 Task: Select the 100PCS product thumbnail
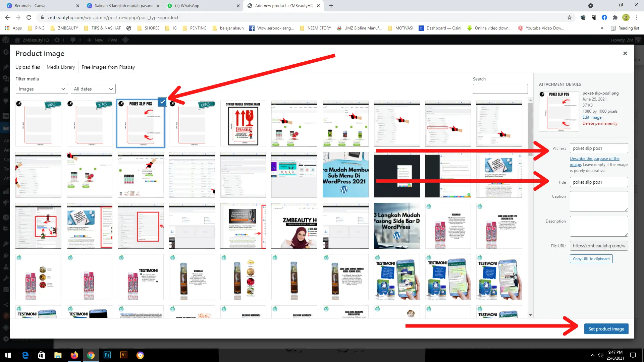coord(192,123)
